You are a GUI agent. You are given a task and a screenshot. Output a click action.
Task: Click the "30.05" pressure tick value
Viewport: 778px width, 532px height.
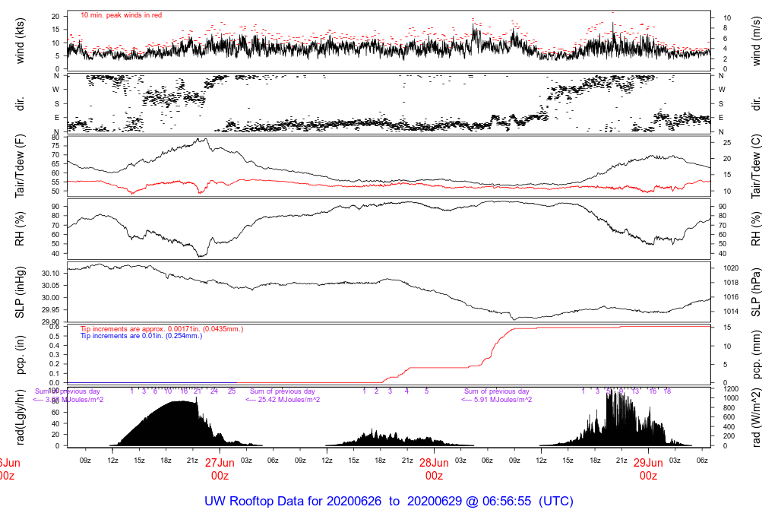pyautogui.click(x=51, y=285)
